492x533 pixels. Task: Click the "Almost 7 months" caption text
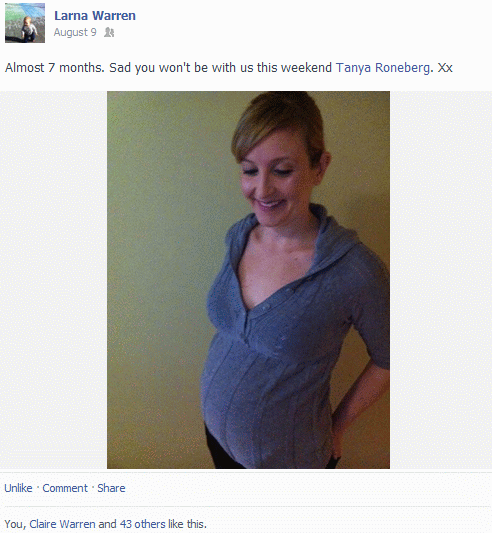pyautogui.click(x=54, y=68)
